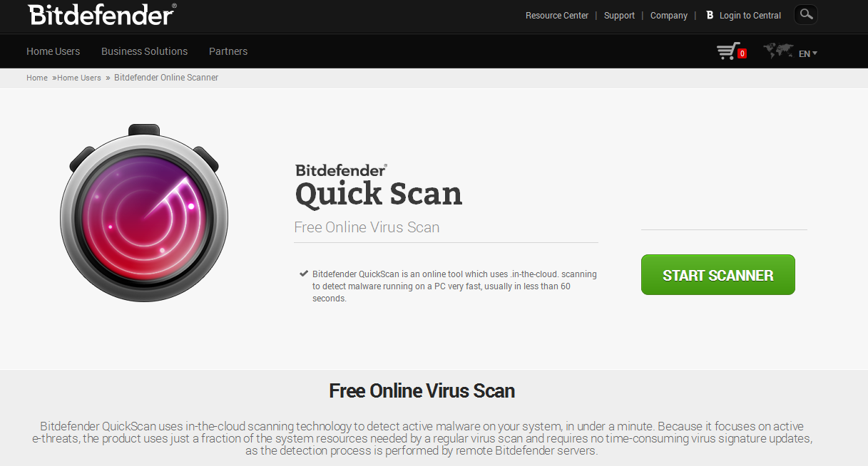
Task: Click the checkmark bullet beside QuickScan description
Action: pos(304,273)
